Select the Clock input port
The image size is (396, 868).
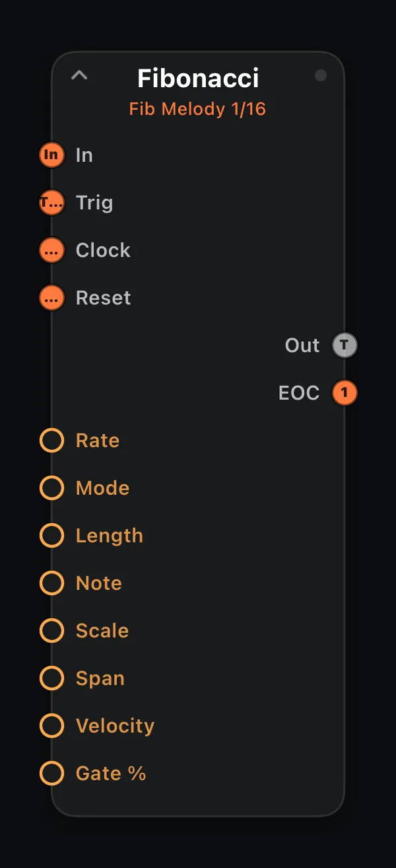coord(51,250)
